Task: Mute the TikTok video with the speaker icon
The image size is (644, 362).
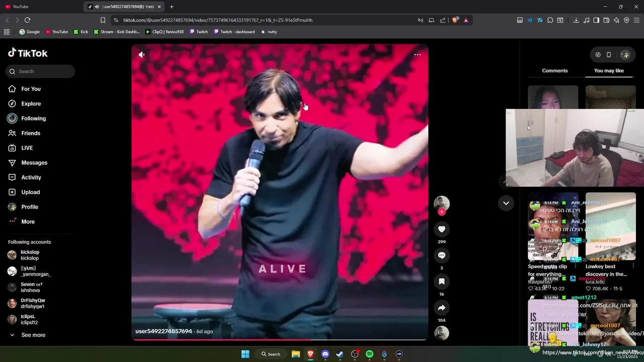Action: coord(141,54)
